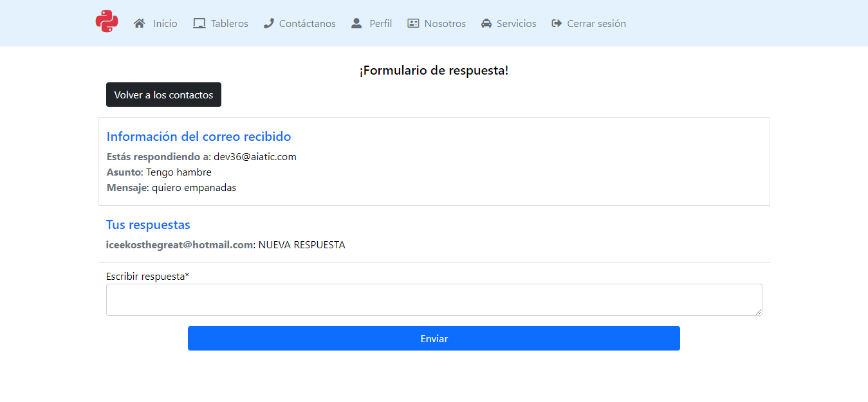
Task: Click the subject text Tengo hambre
Action: (x=179, y=172)
